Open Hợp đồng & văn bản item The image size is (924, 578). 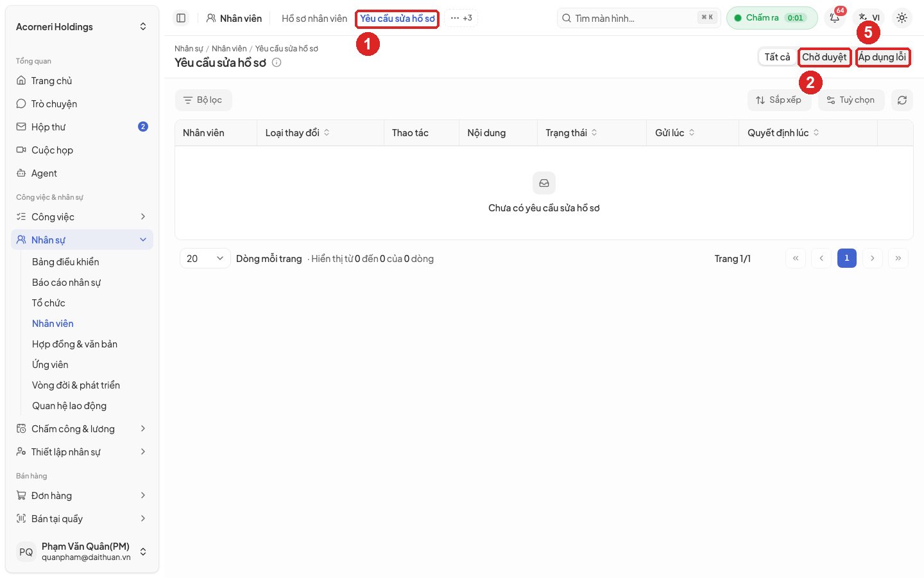74,344
